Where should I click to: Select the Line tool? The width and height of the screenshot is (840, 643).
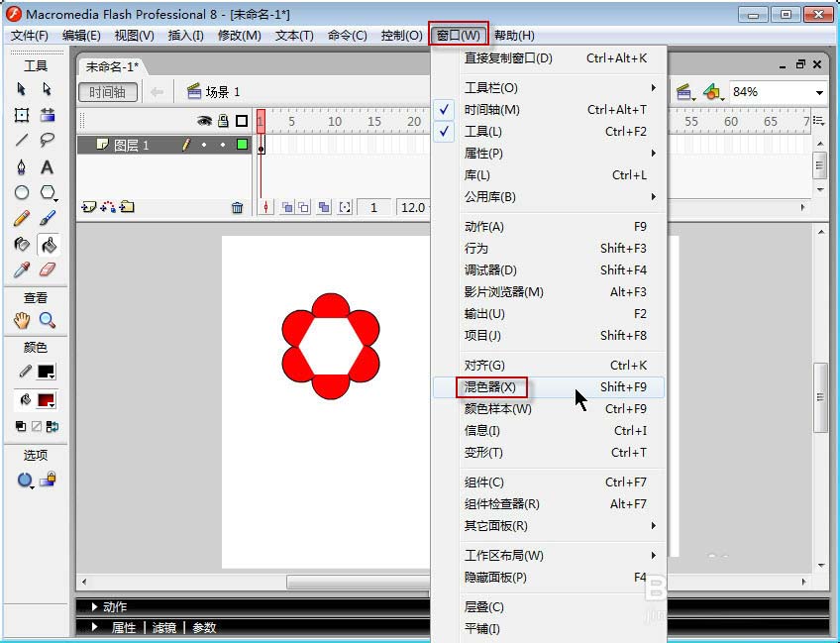[x=22, y=141]
